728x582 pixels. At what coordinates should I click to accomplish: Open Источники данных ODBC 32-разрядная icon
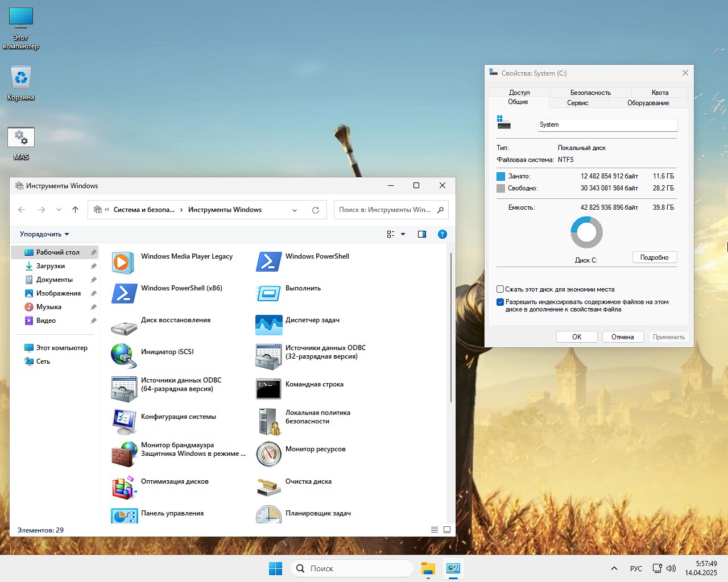click(268, 357)
